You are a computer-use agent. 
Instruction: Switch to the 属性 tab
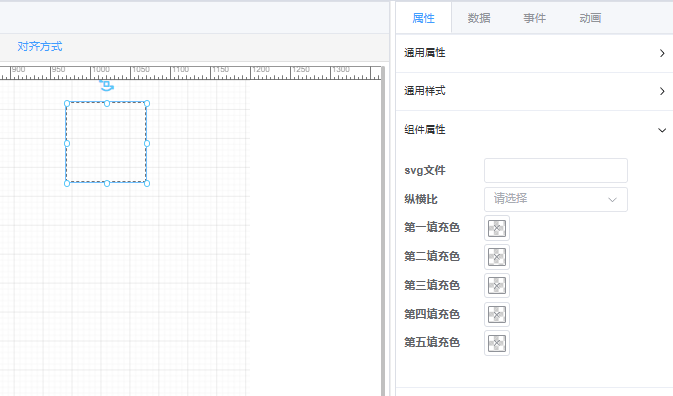pyautogui.click(x=423, y=18)
